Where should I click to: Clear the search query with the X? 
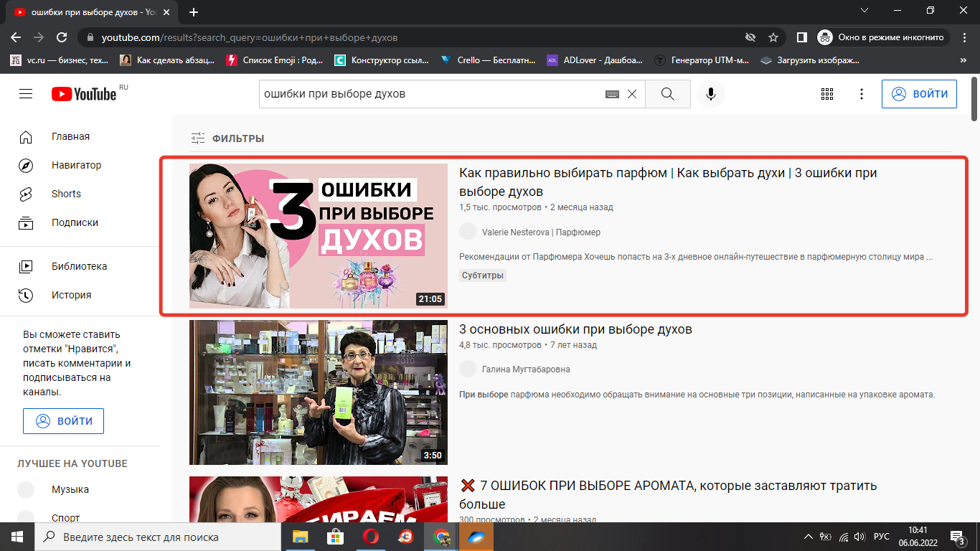(x=632, y=94)
